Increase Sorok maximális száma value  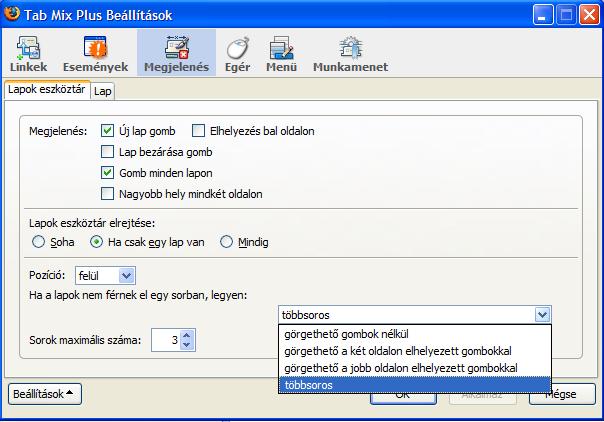186,335
